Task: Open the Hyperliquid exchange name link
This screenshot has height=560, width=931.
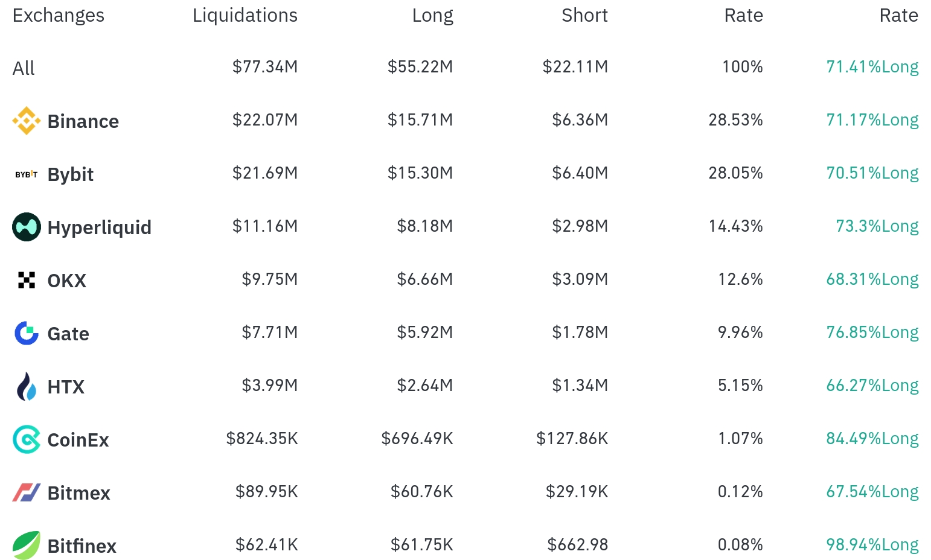Action: pos(100,227)
